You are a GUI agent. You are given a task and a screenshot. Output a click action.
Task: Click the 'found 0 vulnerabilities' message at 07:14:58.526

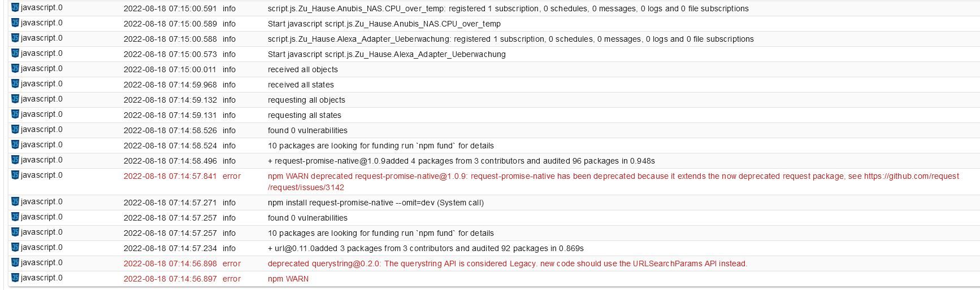coord(307,130)
